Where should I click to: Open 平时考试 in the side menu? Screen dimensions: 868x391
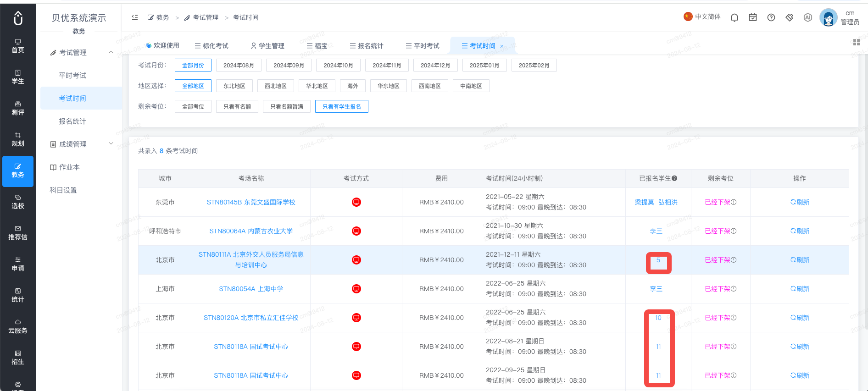pyautogui.click(x=72, y=75)
